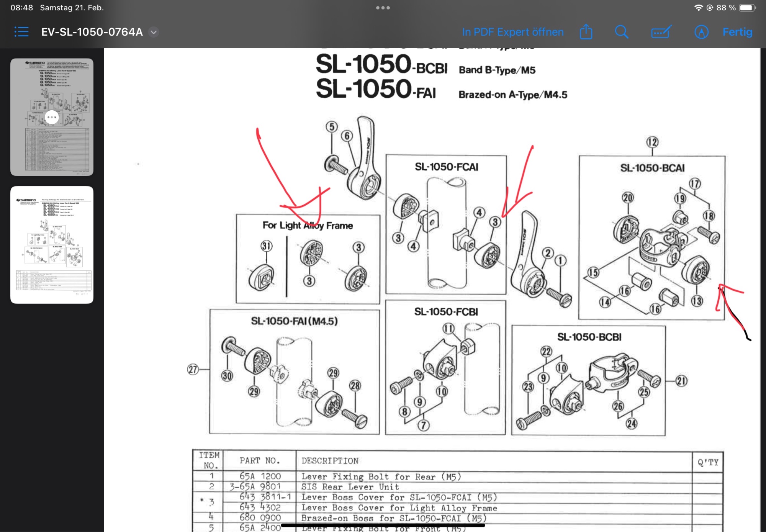
Task: Open the form fill icon
Action: [661, 32]
